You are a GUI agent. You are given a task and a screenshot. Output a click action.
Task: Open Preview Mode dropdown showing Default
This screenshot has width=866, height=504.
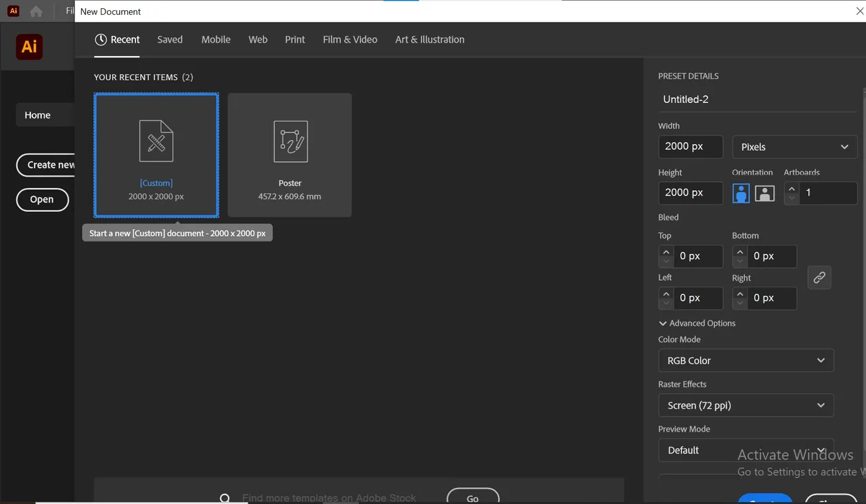[746, 450]
